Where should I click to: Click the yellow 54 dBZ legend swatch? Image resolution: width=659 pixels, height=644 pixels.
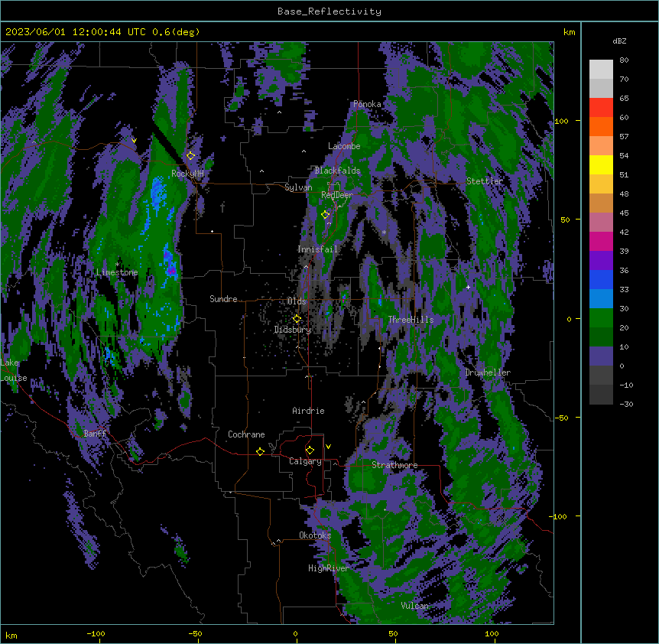(601, 164)
